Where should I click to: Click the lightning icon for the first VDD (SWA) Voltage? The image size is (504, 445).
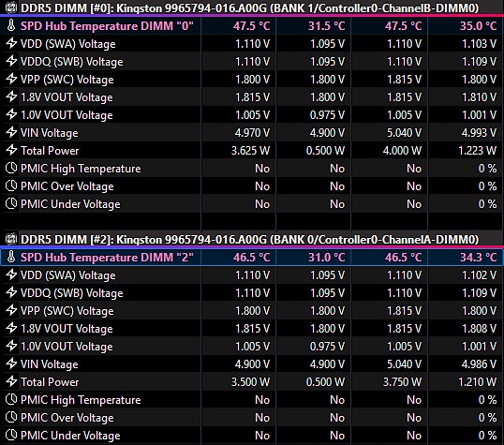click(11, 43)
